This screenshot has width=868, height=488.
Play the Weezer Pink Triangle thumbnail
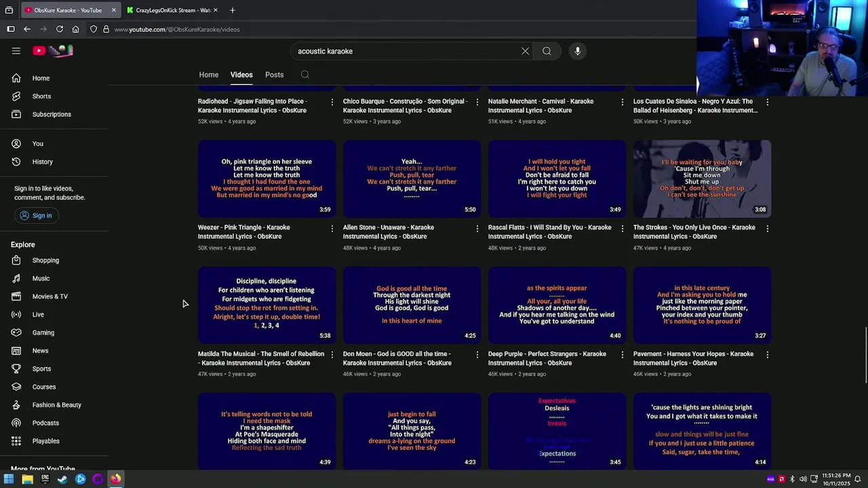pos(267,178)
